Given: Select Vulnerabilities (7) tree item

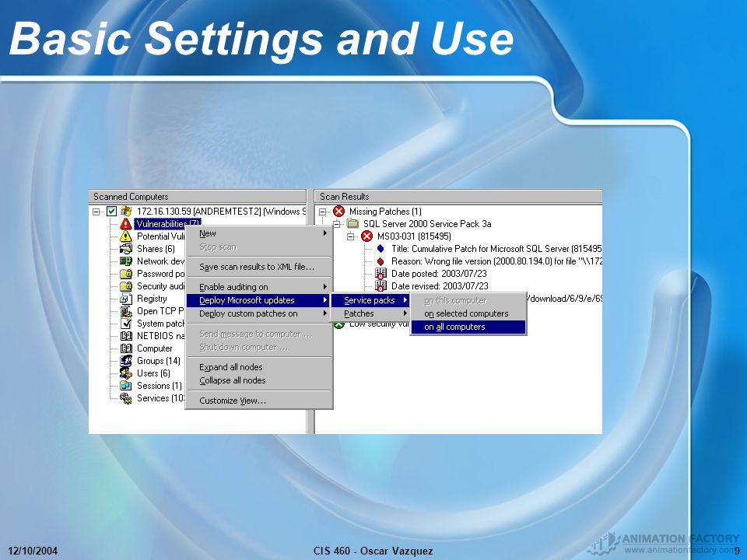Looking at the screenshot, I should [x=167, y=223].
